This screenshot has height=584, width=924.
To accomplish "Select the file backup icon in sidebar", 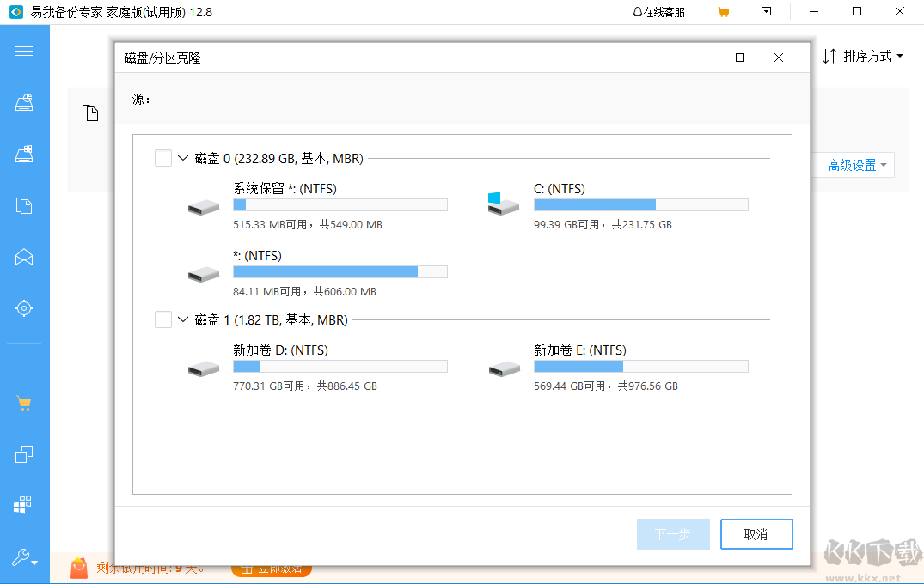I will click(x=23, y=205).
